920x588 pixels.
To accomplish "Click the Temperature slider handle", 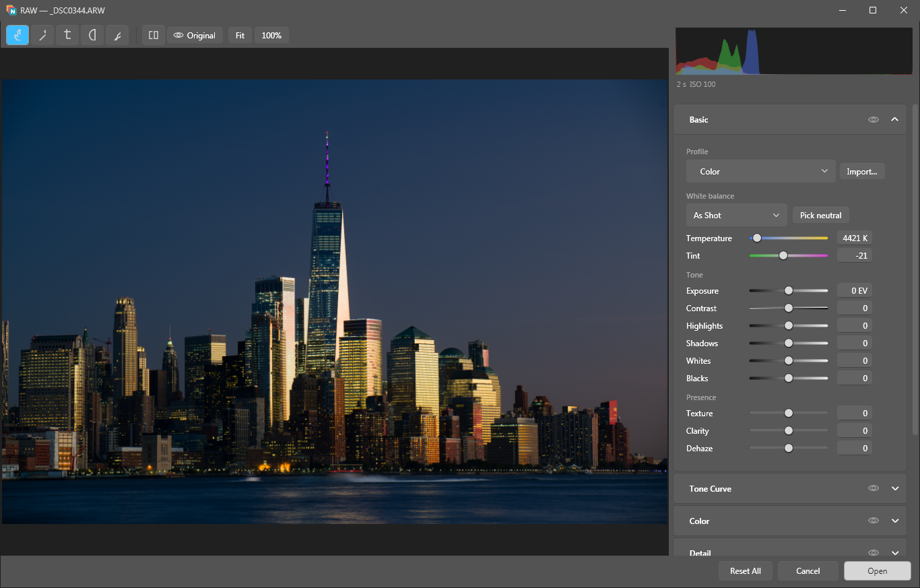I will (757, 238).
